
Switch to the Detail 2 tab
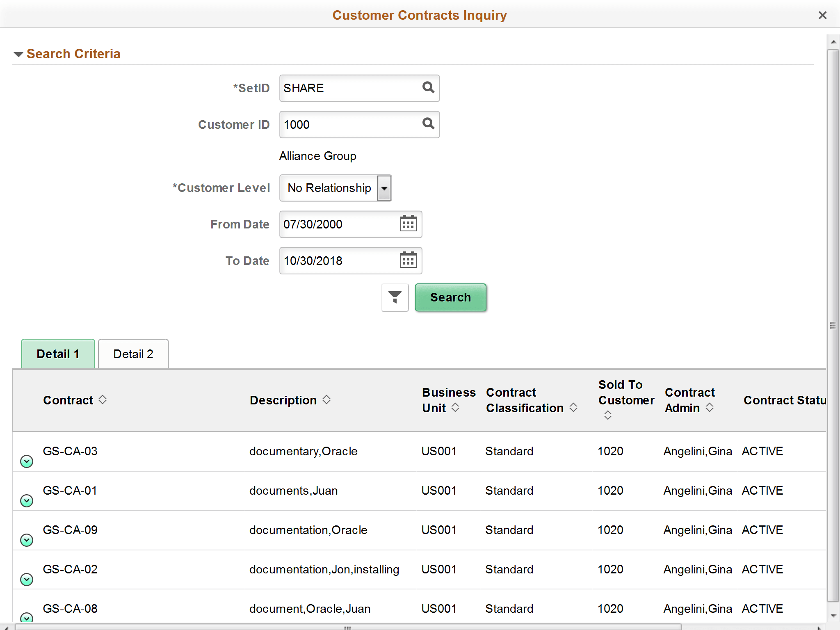(x=133, y=353)
